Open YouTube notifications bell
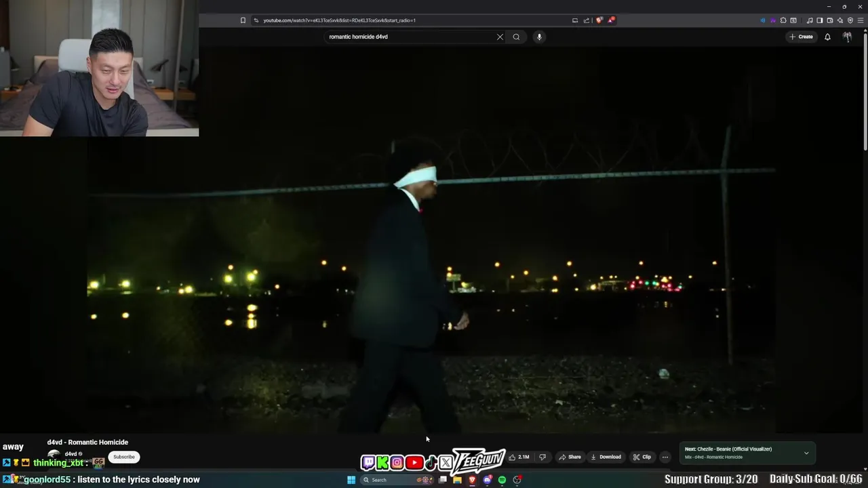868x488 pixels. 827,37
